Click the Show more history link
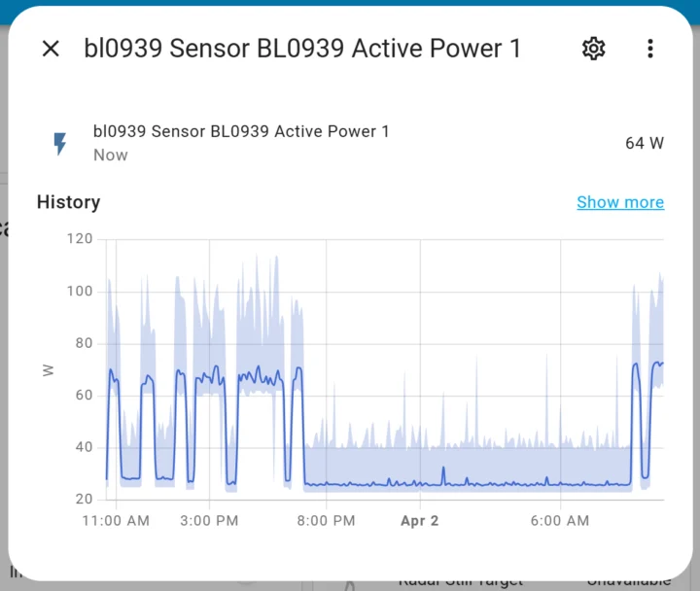The width and height of the screenshot is (700, 591). [x=620, y=202]
